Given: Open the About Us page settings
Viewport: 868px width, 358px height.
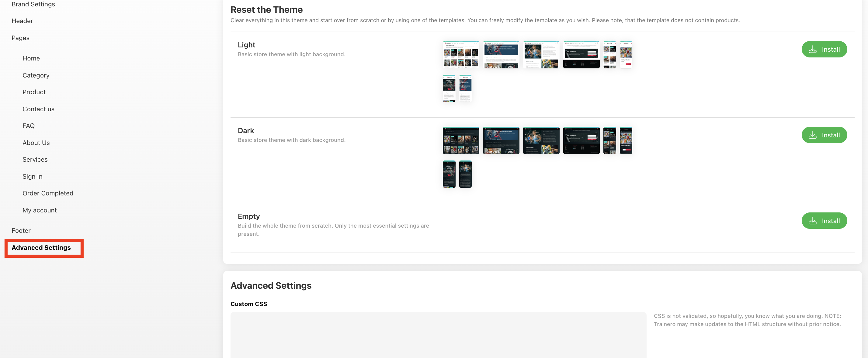Looking at the screenshot, I should 36,143.
